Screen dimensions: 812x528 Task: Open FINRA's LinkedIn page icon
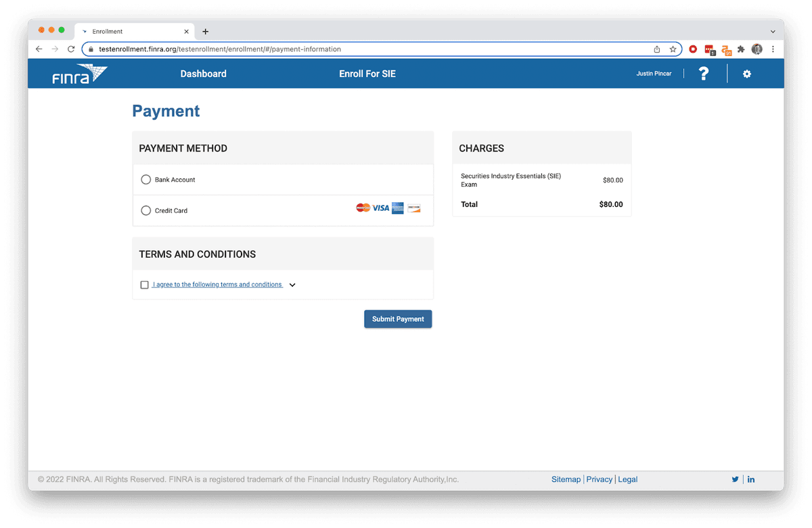point(751,479)
